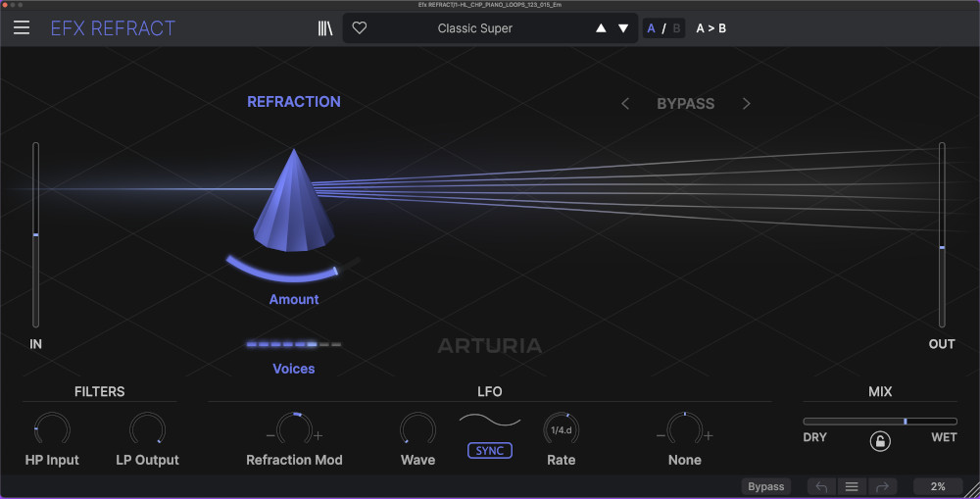Open the edit history list icon
This screenshot has width=980, height=499.
click(x=852, y=486)
